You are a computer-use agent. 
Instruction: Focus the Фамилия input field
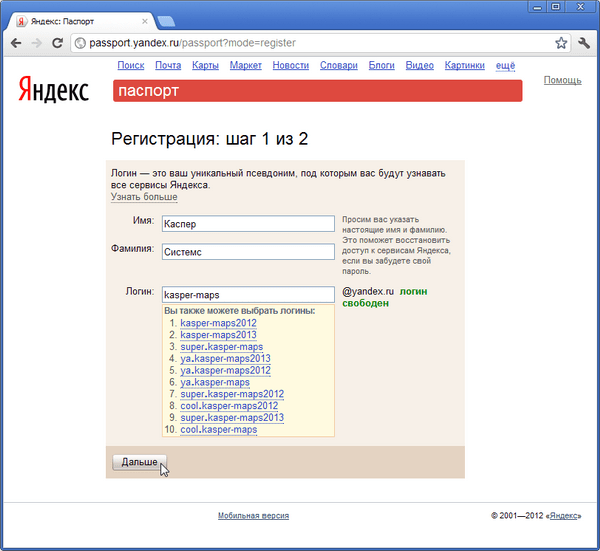pyautogui.click(x=248, y=252)
